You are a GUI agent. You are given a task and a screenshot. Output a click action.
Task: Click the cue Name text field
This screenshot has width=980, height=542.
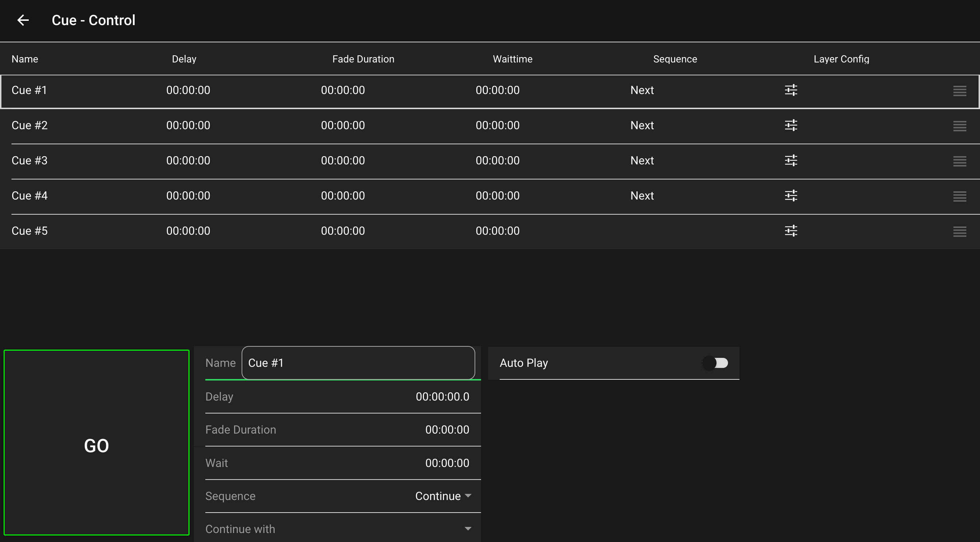[358, 363]
